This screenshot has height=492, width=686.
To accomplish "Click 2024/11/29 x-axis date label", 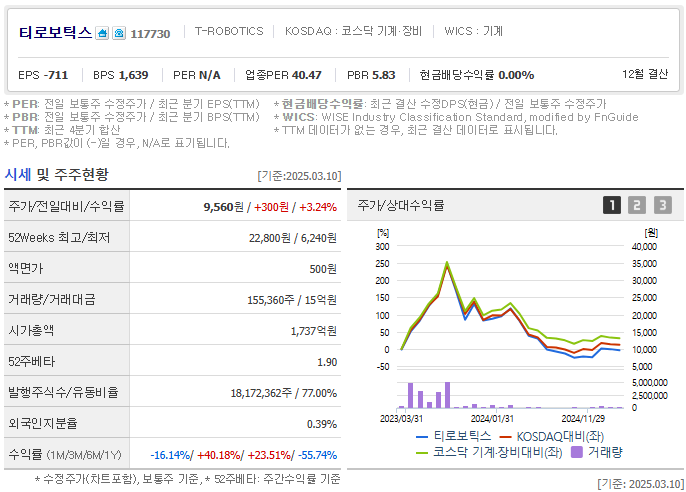I will coord(583,419).
